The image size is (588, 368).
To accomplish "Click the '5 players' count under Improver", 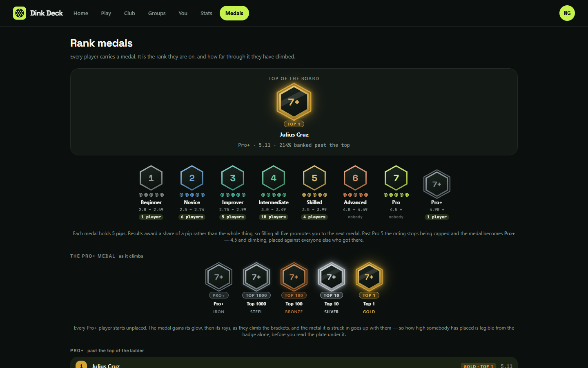I will click(233, 217).
